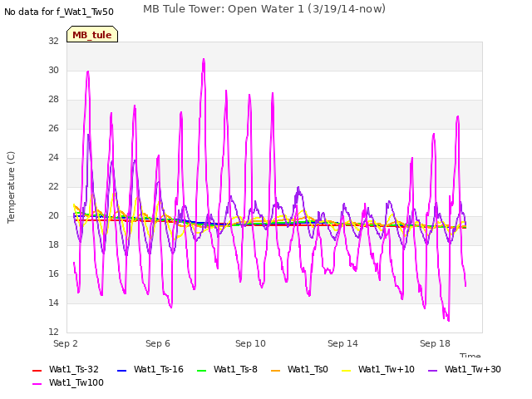Click the Sep 10 x-axis tick label
This screenshot has height=399, width=532.
tap(250, 343)
